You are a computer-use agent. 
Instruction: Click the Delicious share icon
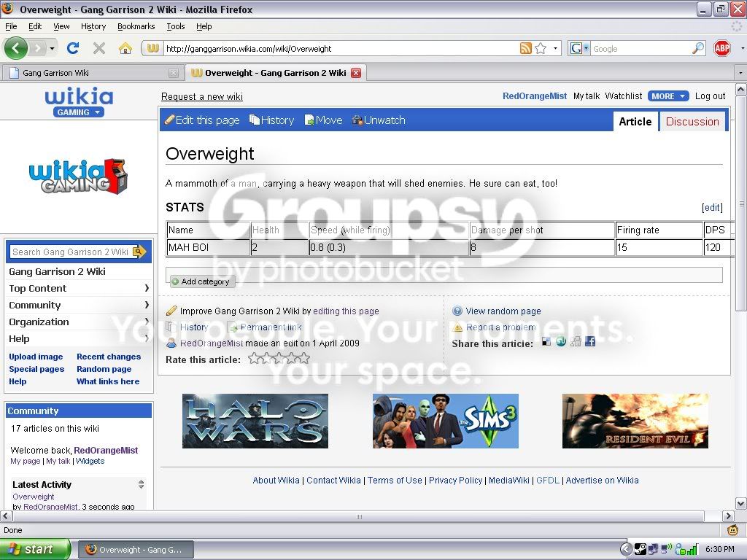tap(546, 341)
